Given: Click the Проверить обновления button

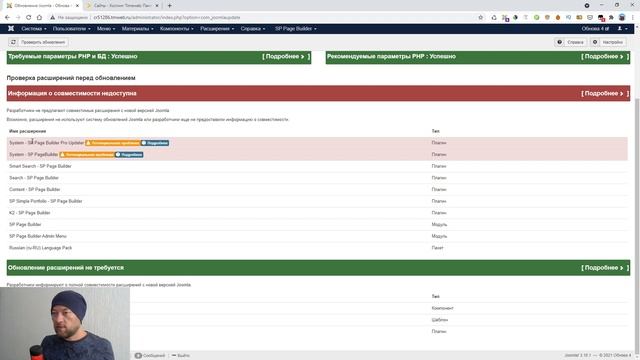Looking at the screenshot, I should (x=38, y=42).
